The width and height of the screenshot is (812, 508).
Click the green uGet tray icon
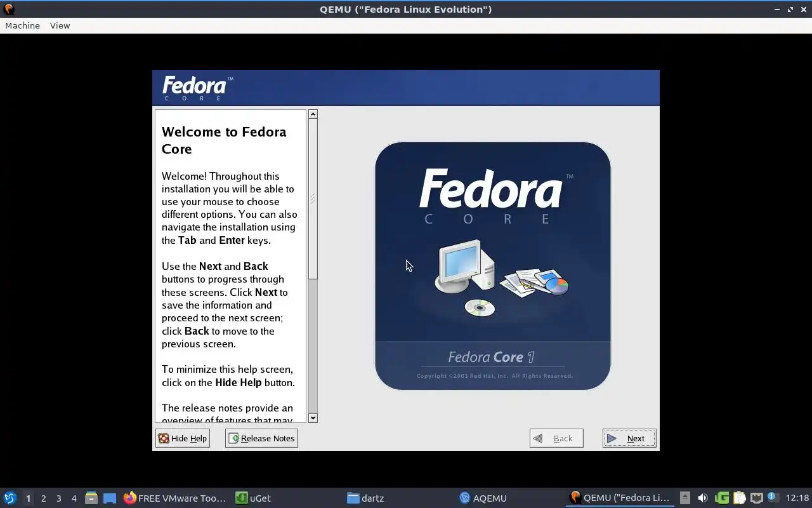point(721,498)
